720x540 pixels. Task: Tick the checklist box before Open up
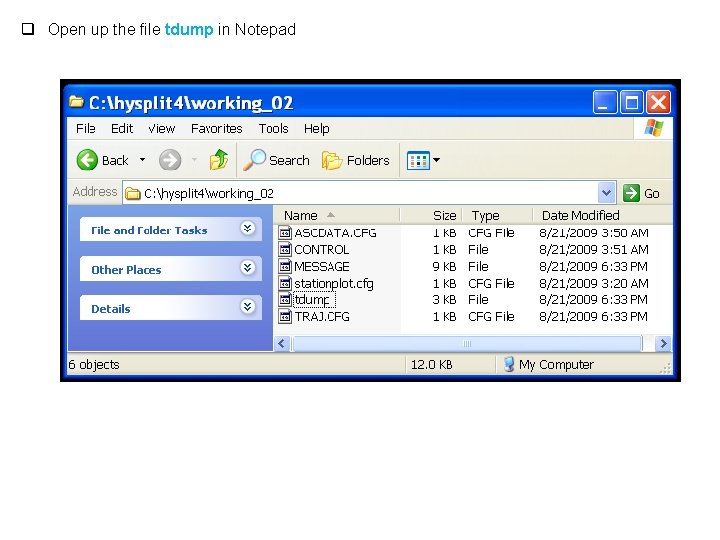[x=28, y=29]
